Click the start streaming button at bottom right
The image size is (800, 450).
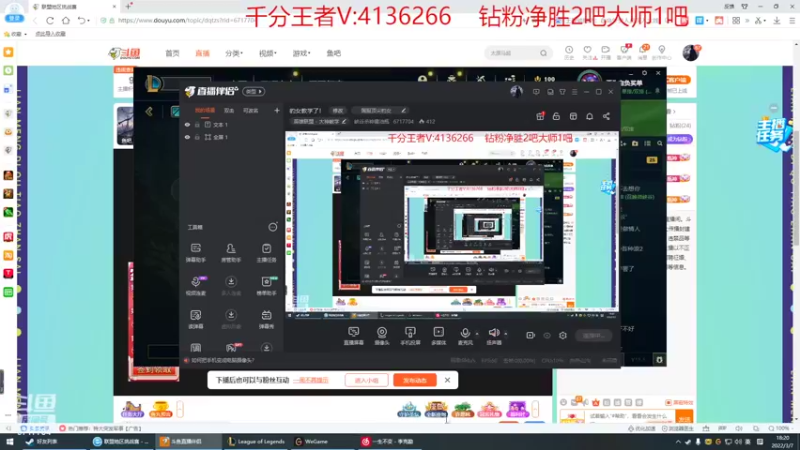593,335
